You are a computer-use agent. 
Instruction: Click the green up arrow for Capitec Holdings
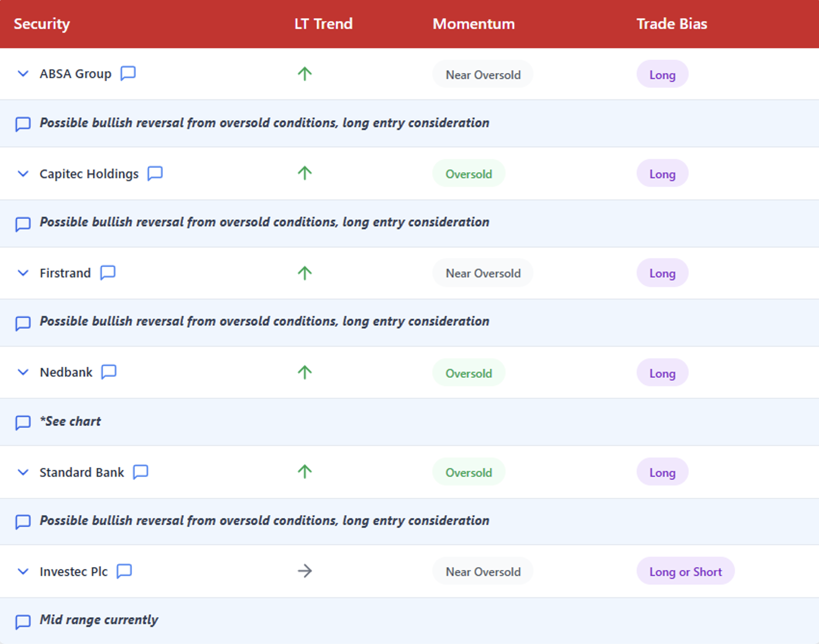304,173
